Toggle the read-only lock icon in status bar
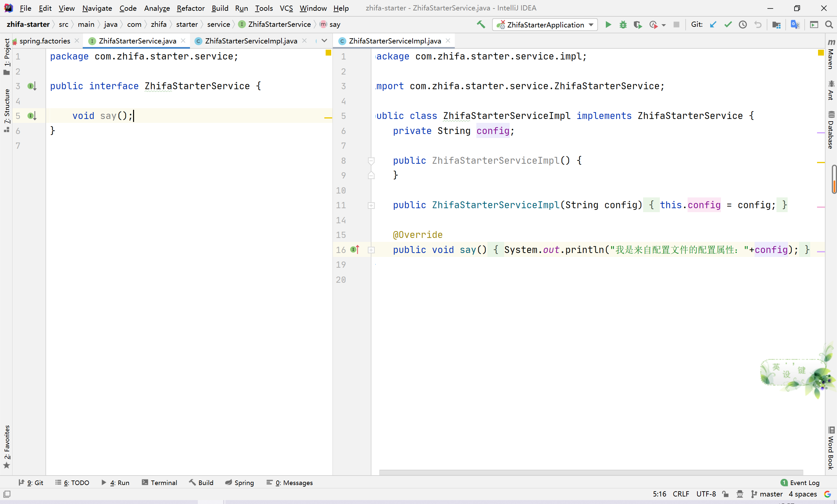837x504 pixels. [725, 494]
